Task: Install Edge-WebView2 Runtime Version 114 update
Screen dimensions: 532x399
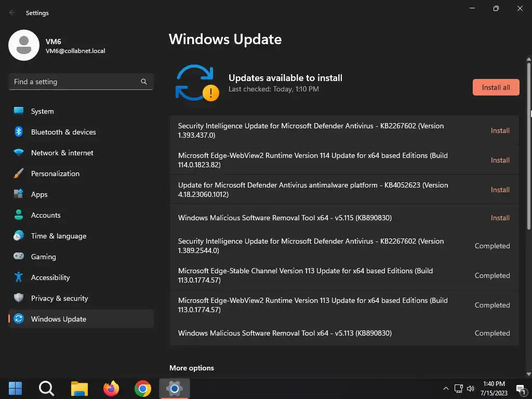Action: point(500,160)
